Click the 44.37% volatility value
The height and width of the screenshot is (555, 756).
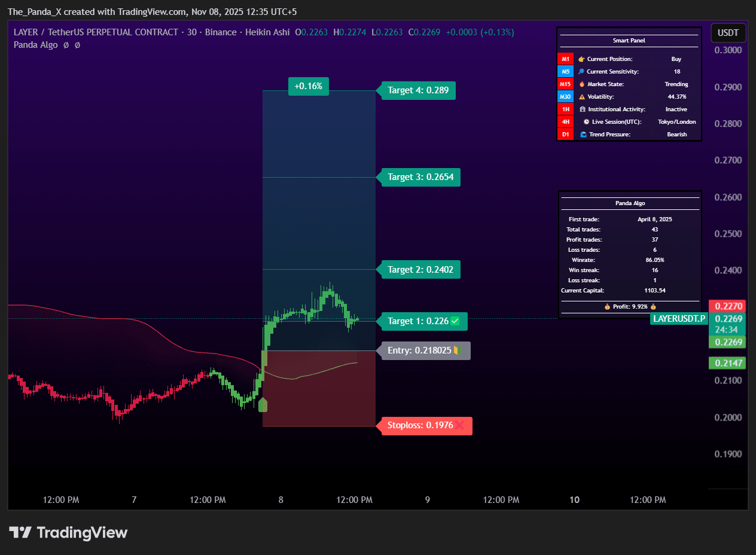(676, 97)
